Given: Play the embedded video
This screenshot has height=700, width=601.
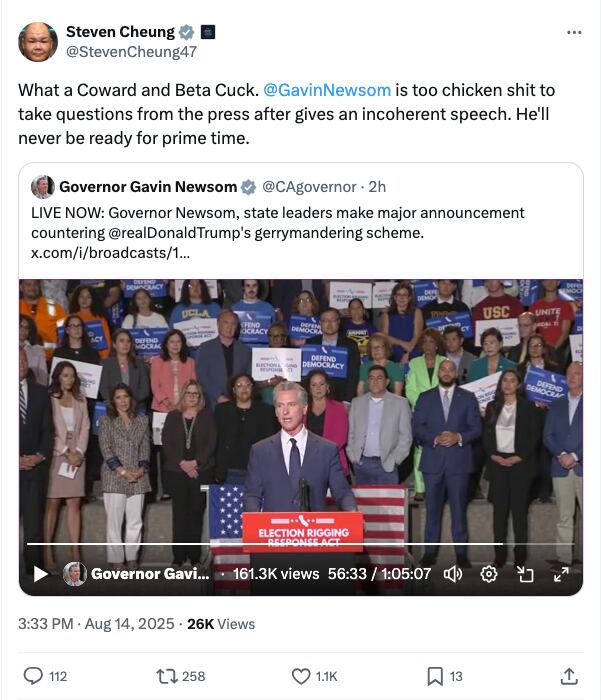Looking at the screenshot, I should tap(40, 574).
